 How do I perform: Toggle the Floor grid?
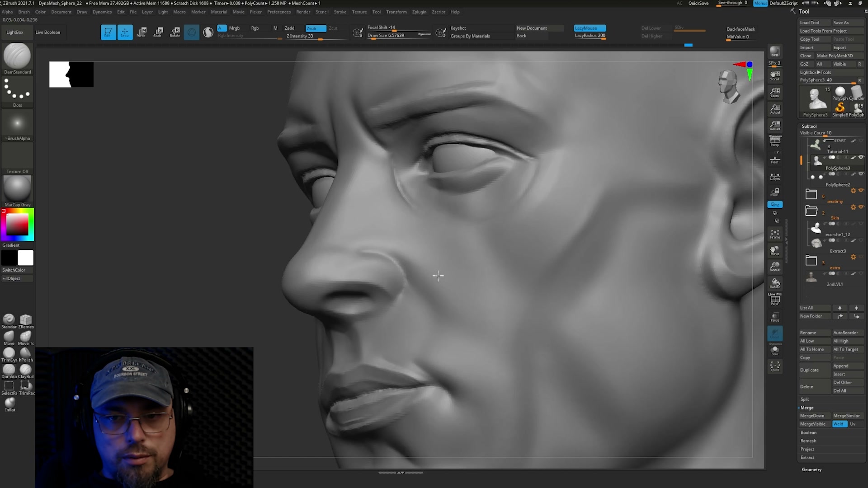[775, 160]
